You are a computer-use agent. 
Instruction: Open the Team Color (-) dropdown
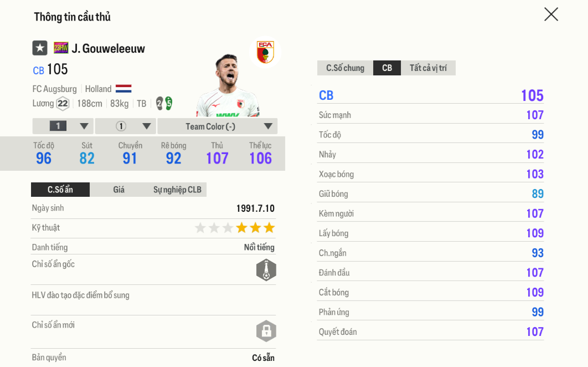217,126
